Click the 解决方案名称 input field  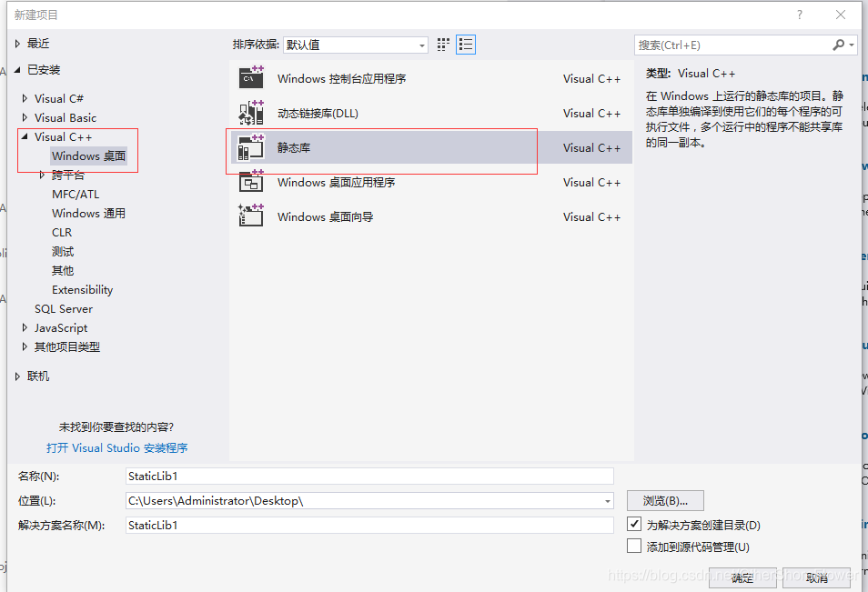coord(369,525)
